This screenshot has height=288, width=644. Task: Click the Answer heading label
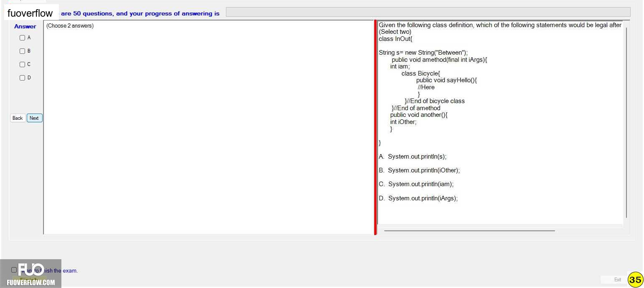coord(25,26)
